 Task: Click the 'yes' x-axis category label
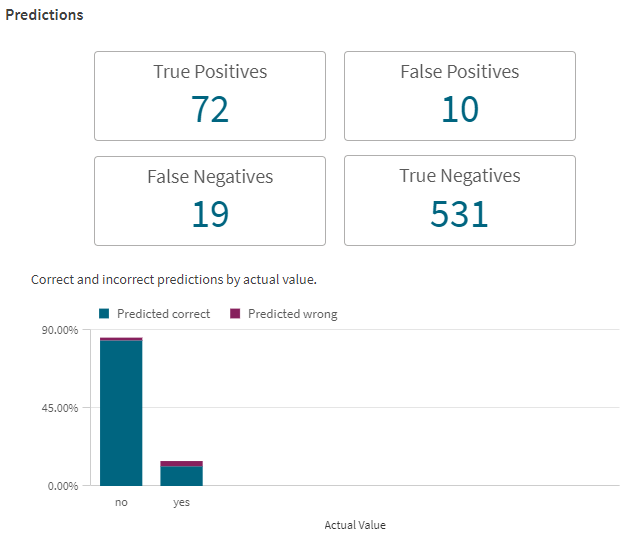pos(181,502)
